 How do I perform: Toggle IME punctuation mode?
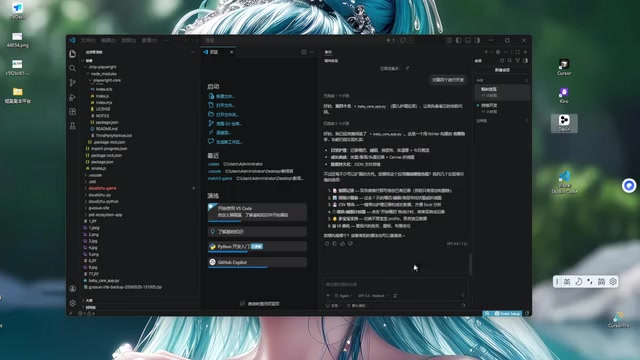click(x=590, y=282)
